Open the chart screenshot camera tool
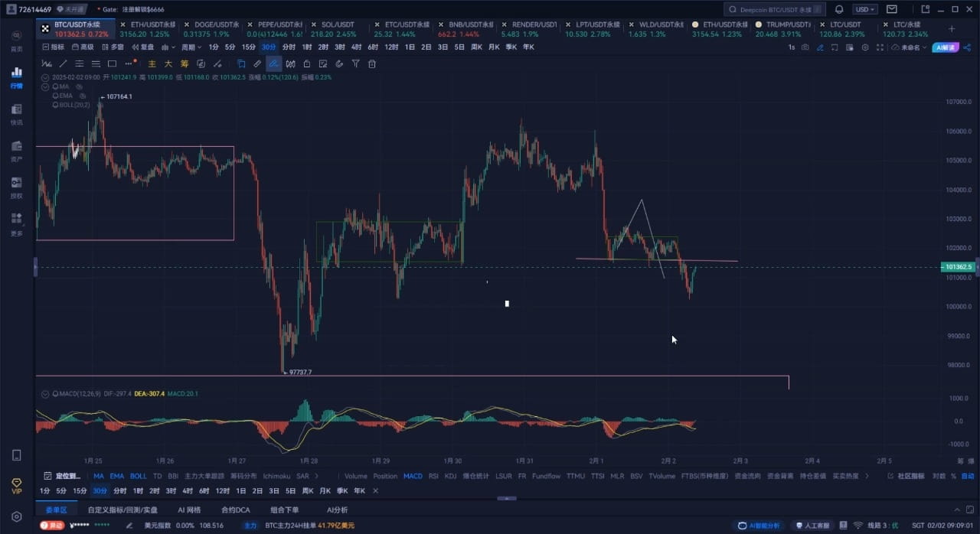Image resolution: width=980 pixels, height=534 pixels. 805,47
